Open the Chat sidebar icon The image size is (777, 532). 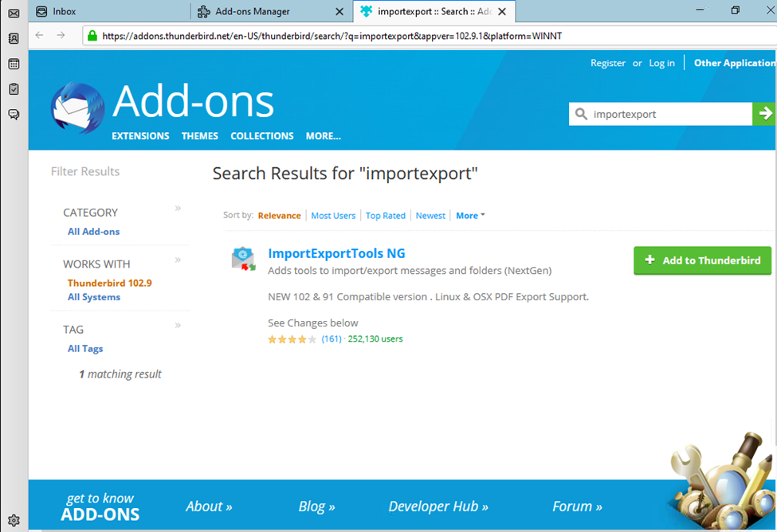[x=14, y=115]
